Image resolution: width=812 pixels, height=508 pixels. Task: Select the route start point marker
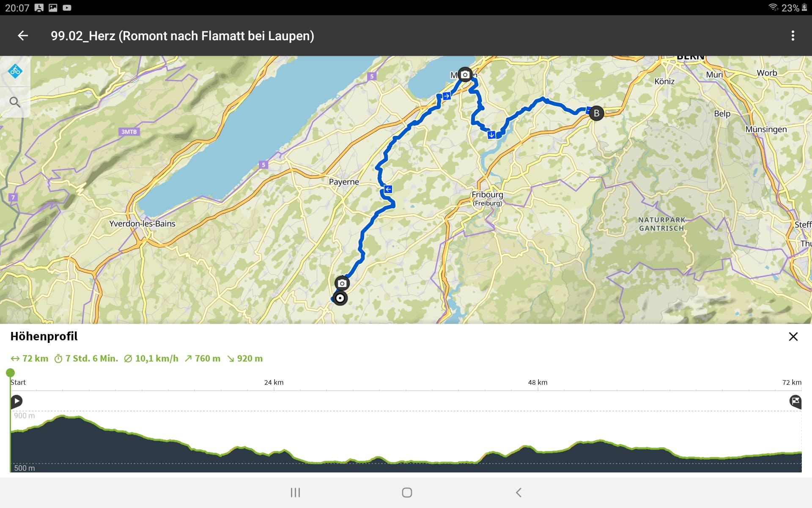pyautogui.click(x=340, y=298)
